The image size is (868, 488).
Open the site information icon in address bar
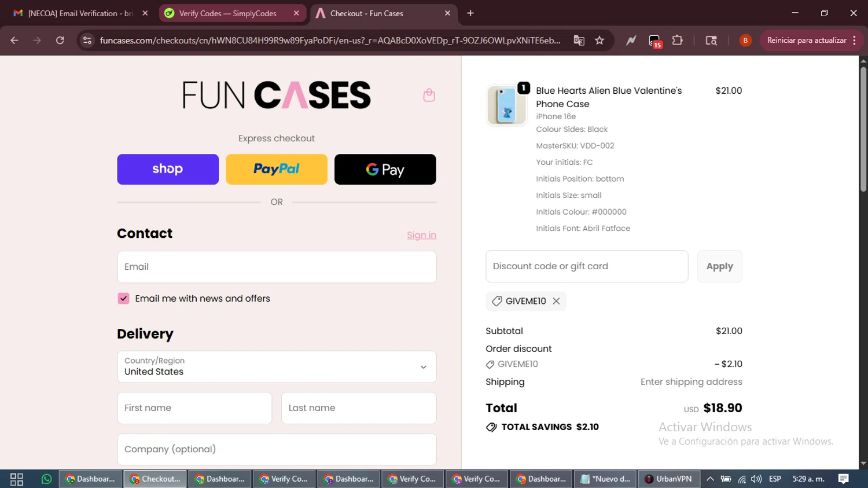pyautogui.click(x=87, y=40)
